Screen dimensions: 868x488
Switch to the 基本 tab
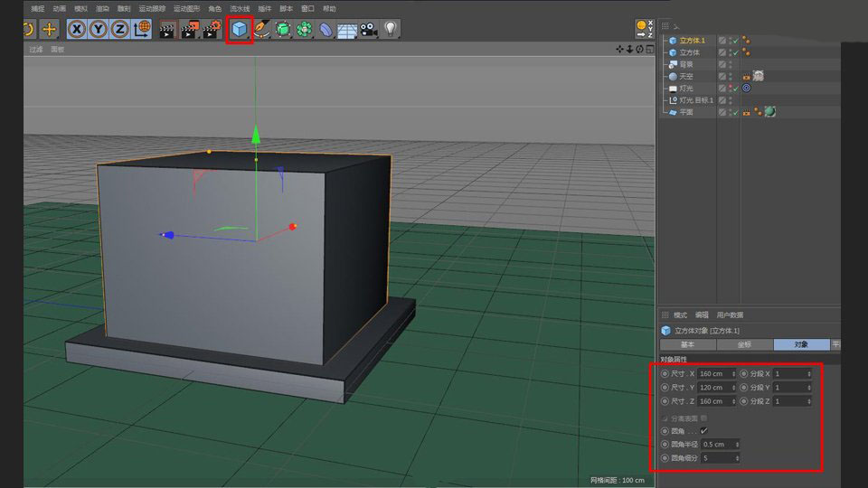687,344
